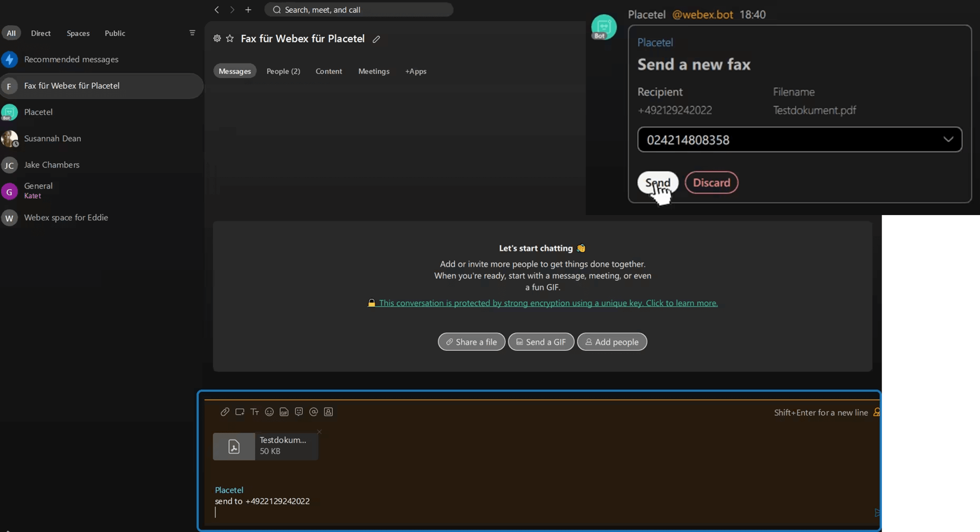The height and width of the screenshot is (532, 980).
Task: Click the paperclip attachment icon
Action: 224,412
